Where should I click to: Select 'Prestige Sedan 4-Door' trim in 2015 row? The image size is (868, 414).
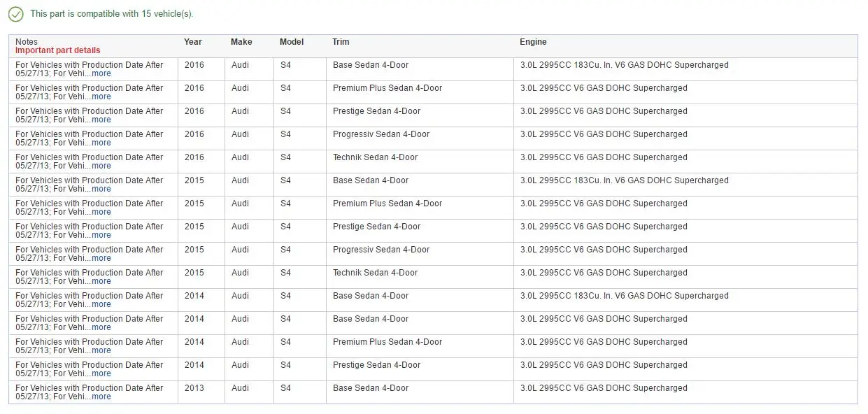[x=377, y=227]
